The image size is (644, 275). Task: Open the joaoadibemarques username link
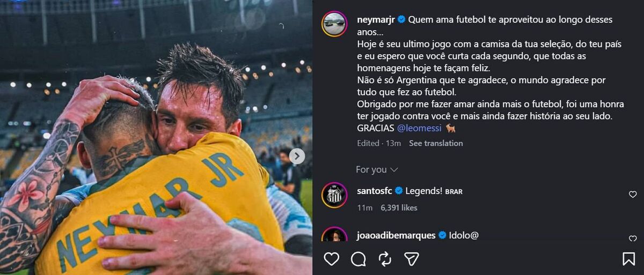pos(396,235)
